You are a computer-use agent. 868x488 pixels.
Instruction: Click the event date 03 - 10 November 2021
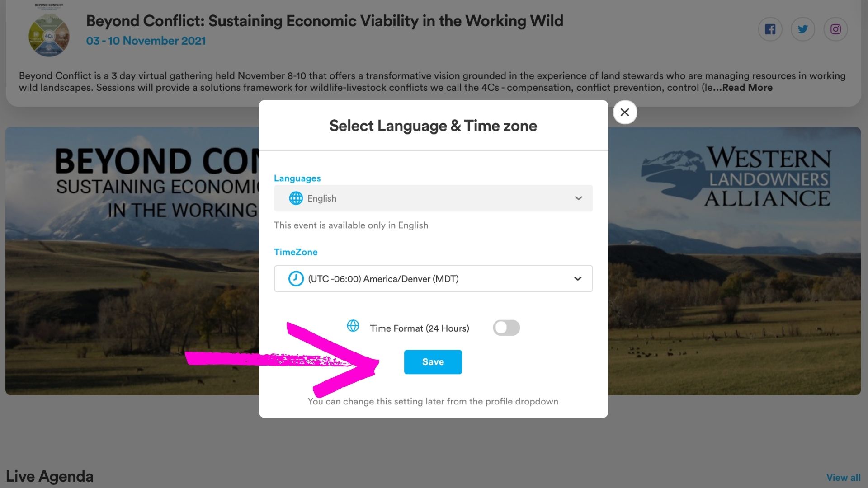[146, 41]
